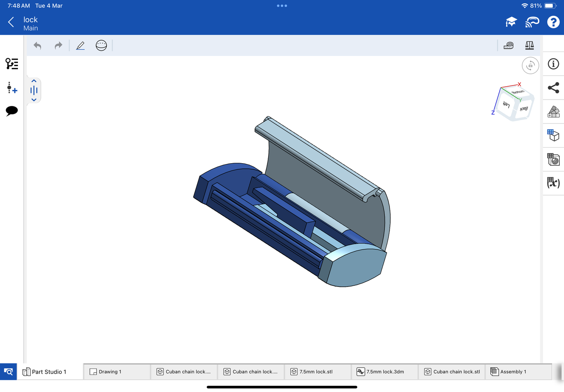Open the measure tool

tap(508, 46)
